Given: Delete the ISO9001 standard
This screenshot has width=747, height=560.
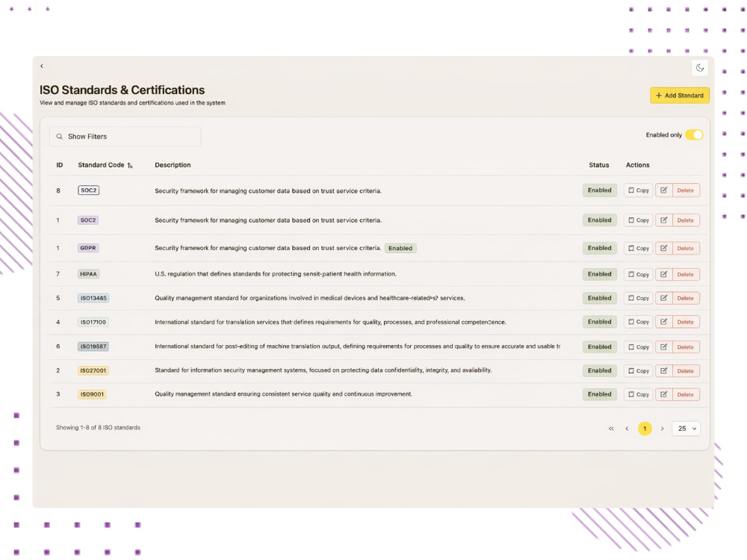Looking at the screenshot, I should point(686,395).
